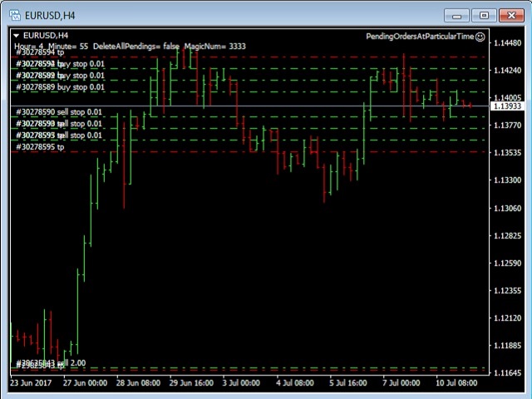Maximize the EURUSD,H4 chart window
The width and height of the screenshot is (532, 399).
(484, 16)
